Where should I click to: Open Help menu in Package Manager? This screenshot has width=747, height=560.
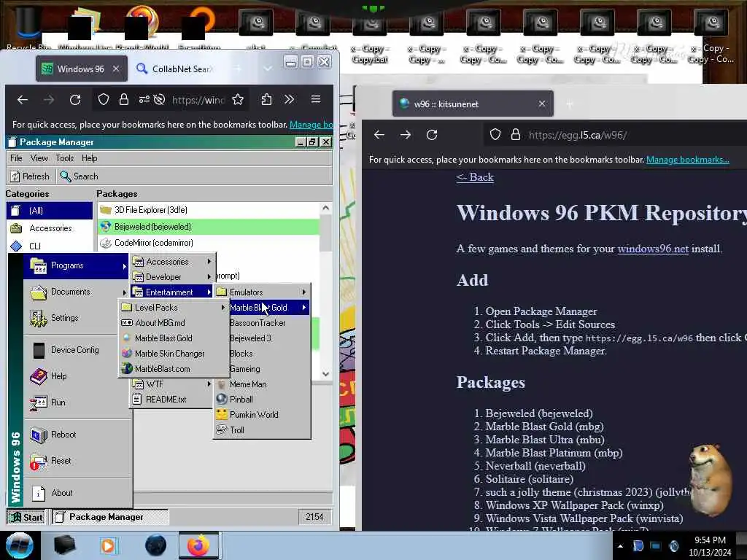pos(89,158)
